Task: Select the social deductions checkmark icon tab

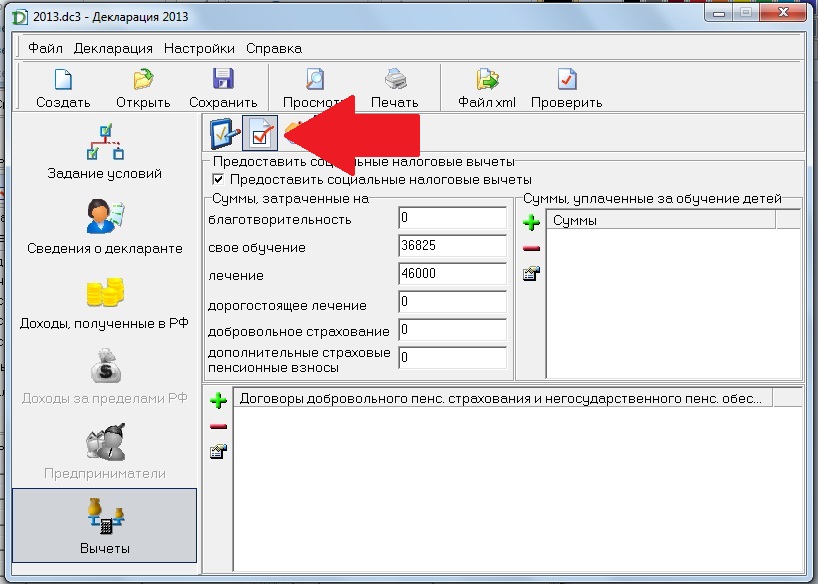Action: coord(260,134)
